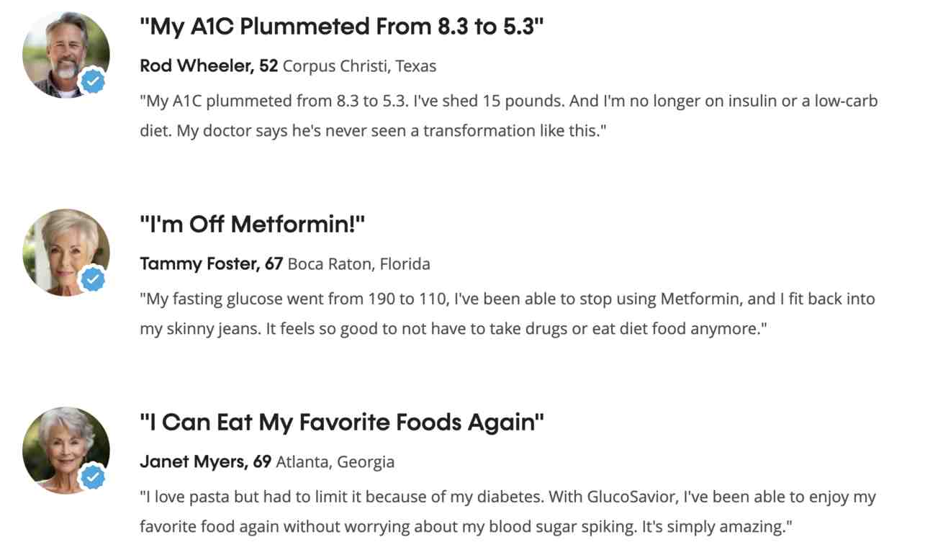Click the verified checkmark on Tammy Foster's photo
This screenshot has height=560, width=925.
coord(93,279)
